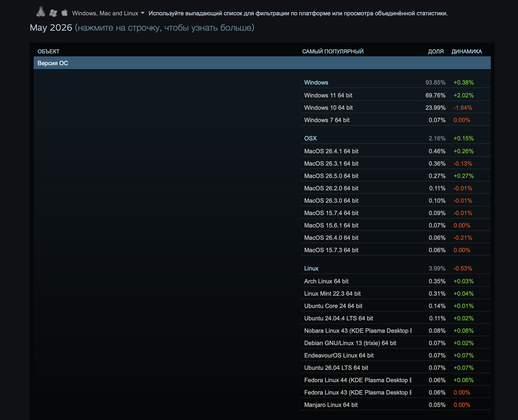The height and width of the screenshot is (420, 518).
Task: Click the MacOS 26.4.1 64 bit row
Action: pyautogui.click(x=395, y=151)
